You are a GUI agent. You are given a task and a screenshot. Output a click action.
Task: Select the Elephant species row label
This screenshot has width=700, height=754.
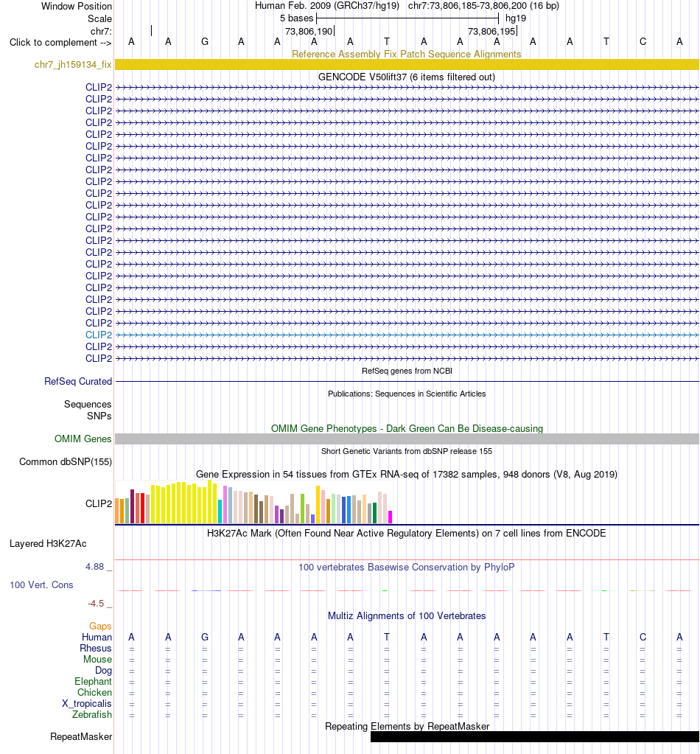pyautogui.click(x=94, y=681)
